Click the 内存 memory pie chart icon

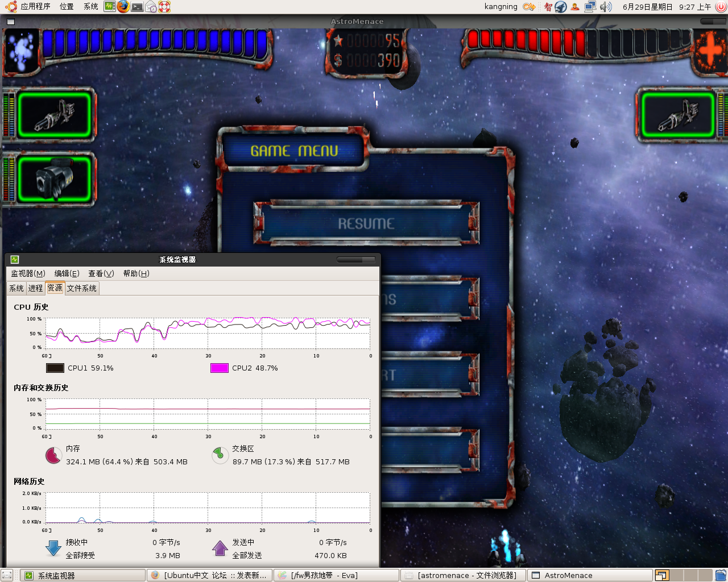[53, 455]
